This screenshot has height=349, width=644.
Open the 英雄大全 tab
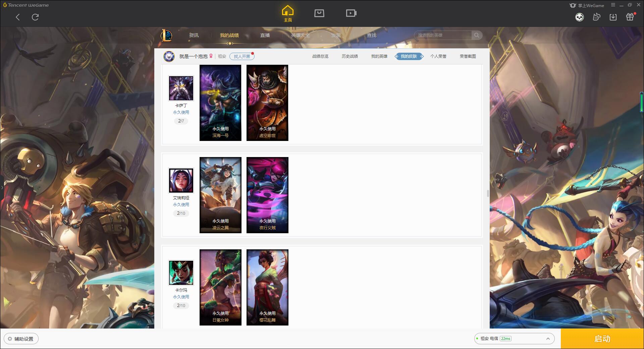[301, 35]
